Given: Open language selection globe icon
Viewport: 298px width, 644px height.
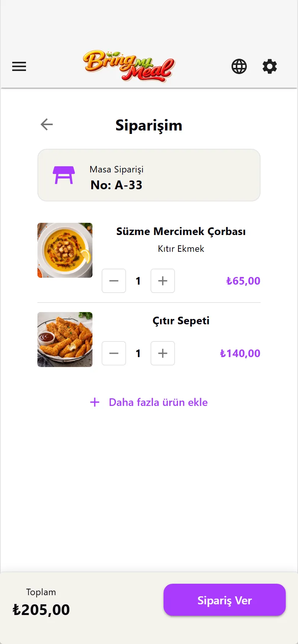Looking at the screenshot, I should coord(239,66).
